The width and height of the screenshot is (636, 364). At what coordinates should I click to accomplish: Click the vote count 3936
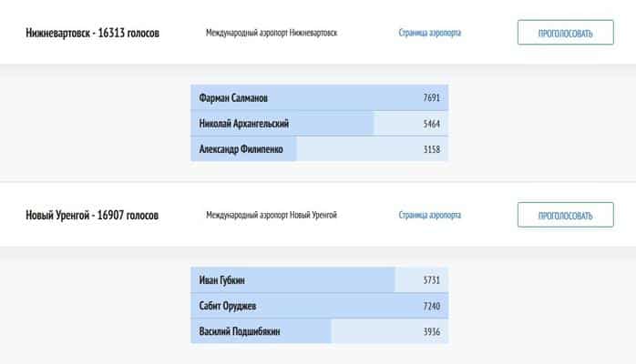431,331
